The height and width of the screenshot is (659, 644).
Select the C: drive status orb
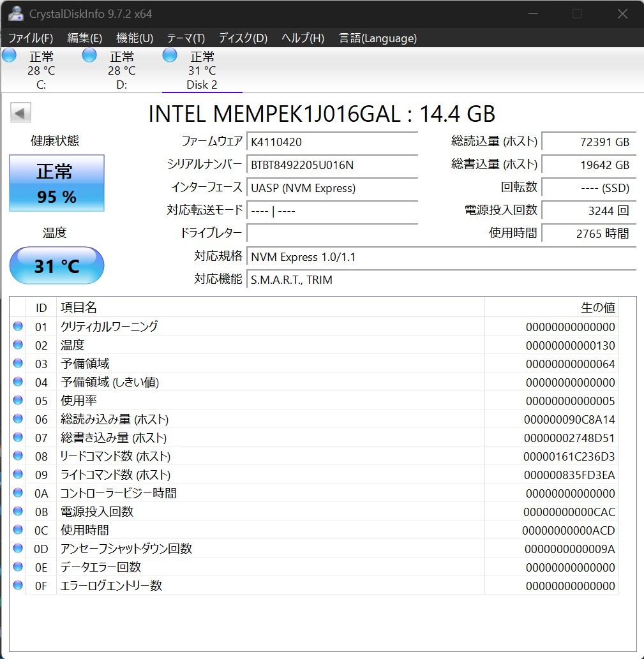tap(10, 56)
